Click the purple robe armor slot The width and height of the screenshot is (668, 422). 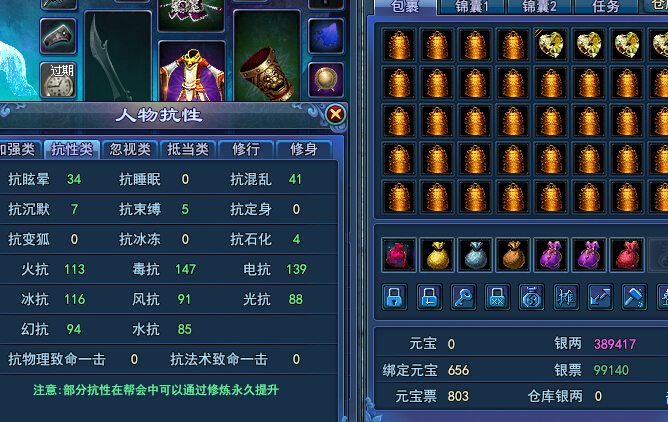click(192, 71)
